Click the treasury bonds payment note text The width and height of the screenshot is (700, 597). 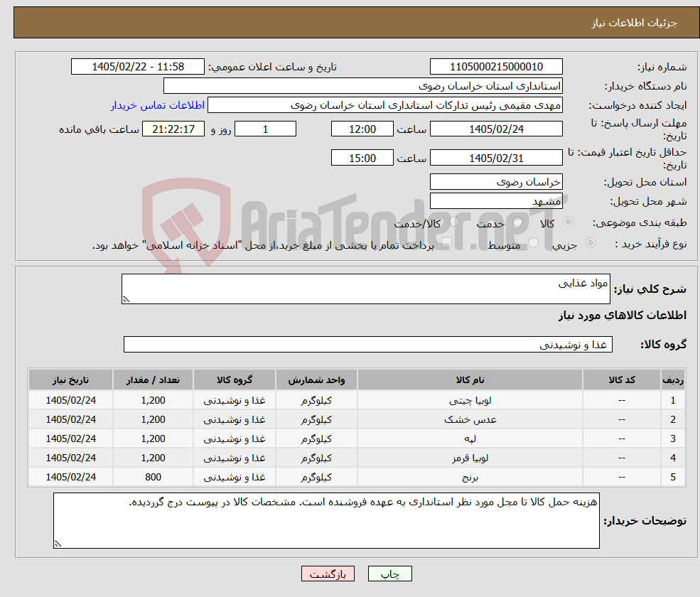pyautogui.click(x=263, y=246)
